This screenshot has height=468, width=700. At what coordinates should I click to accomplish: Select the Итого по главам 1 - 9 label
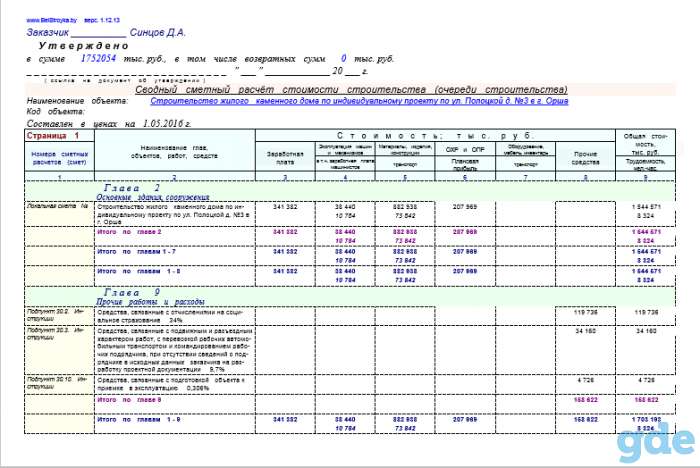(x=139, y=419)
